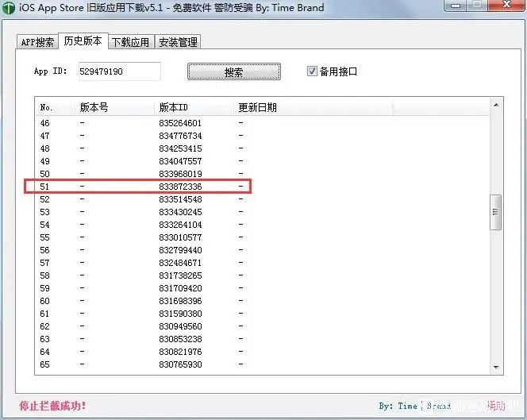Open the 下载应用 tab
The image size is (527, 420).
click(130, 42)
